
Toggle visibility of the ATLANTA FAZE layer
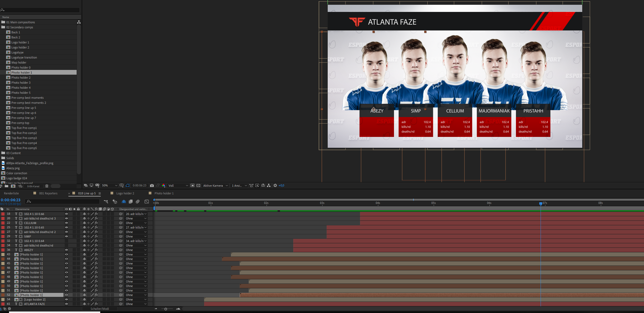pos(67,304)
